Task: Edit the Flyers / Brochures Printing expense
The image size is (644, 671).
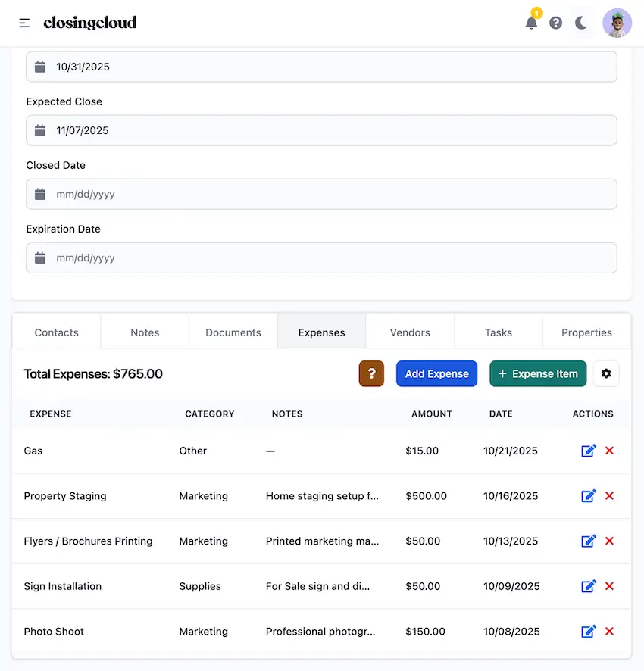Action: (x=589, y=541)
